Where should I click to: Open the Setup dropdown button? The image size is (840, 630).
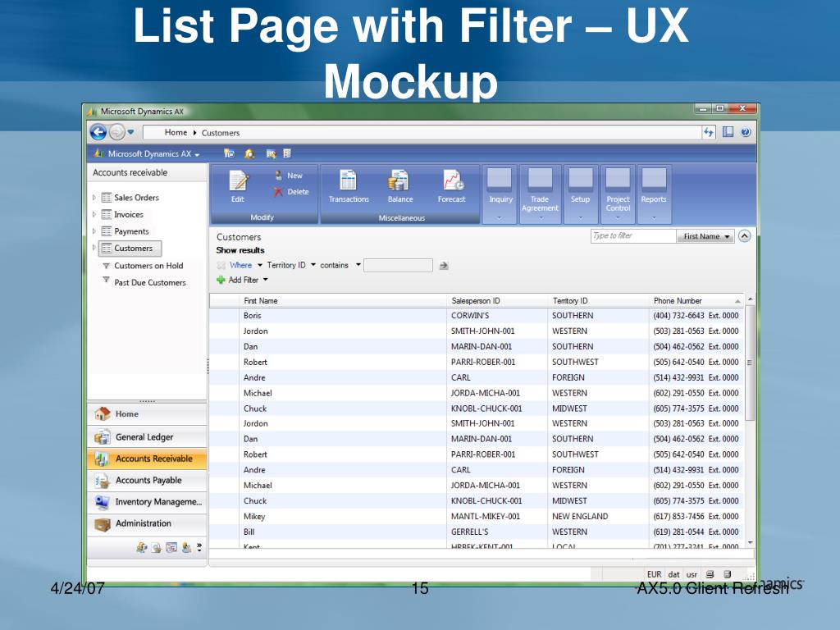(x=580, y=194)
